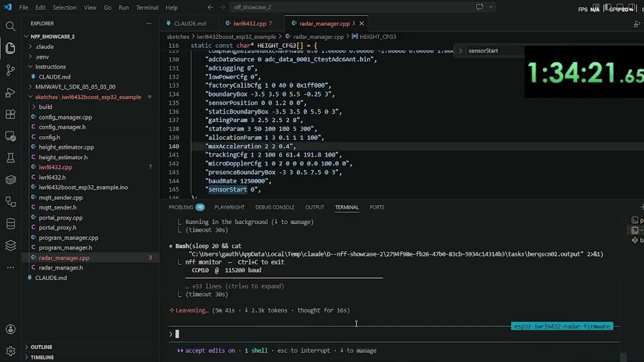Click the esp32-iwrl6432-radar-firmware badge
The height and width of the screenshot is (362, 644).
[x=562, y=326]
